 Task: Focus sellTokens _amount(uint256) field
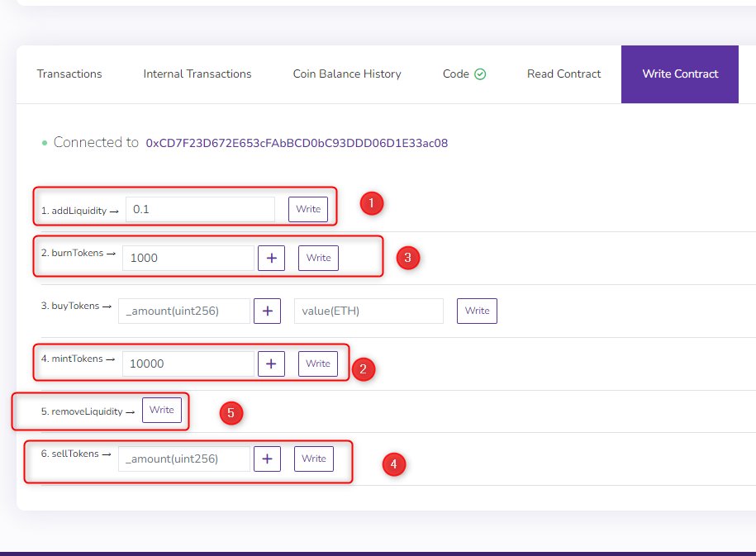click(184, 459)
